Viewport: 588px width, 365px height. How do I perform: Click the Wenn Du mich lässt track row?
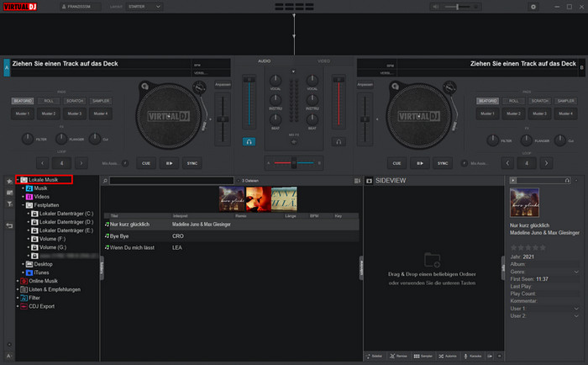(x=231, y=247)
